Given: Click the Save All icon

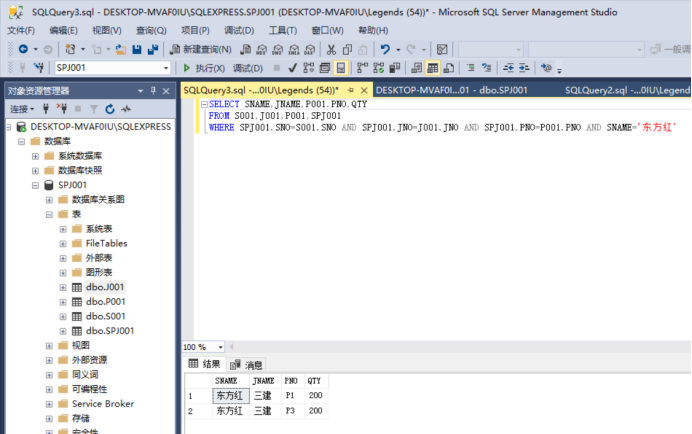Looking at the screenshot, I should coord(153,49).
